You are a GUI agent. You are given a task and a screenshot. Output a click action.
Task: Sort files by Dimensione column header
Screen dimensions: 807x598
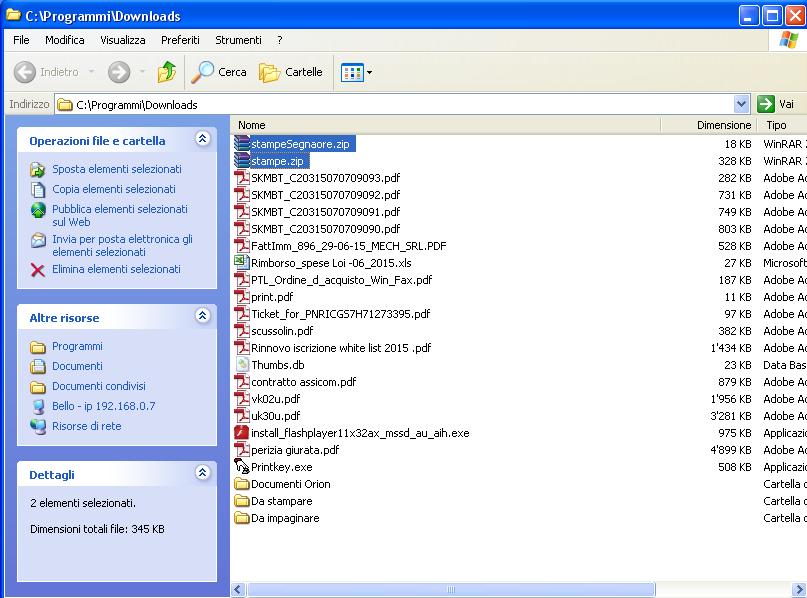pyautogui.click(x=723, y=125)
